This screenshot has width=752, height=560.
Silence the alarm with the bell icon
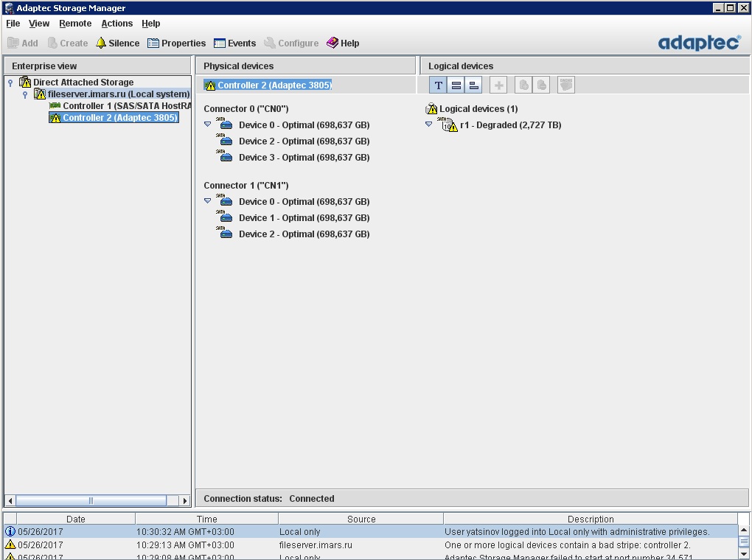101,43
